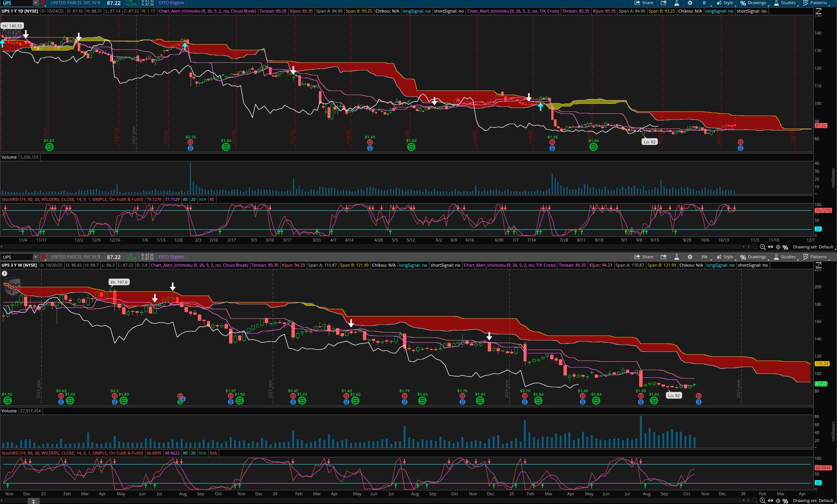Click the flask Edit Studies icon on top chart
Image resolution: width=837 pixels, height=504 pixels.
(676, 3)
